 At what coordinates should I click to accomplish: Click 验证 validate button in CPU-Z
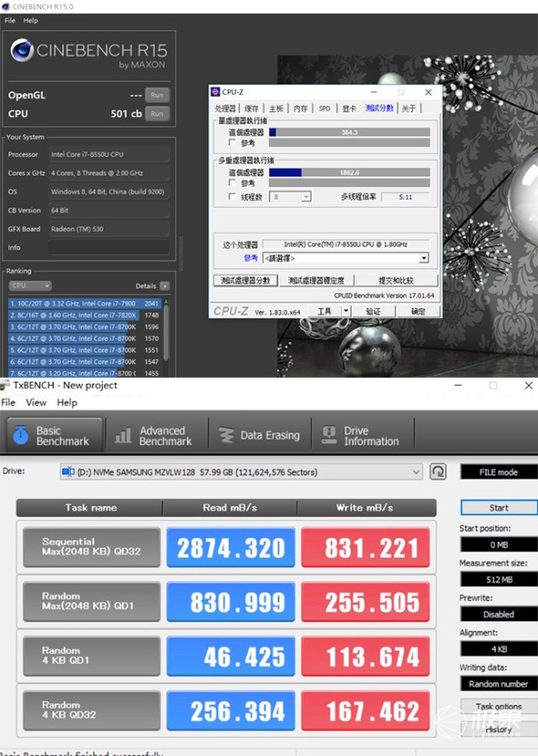tap(373, 312)
